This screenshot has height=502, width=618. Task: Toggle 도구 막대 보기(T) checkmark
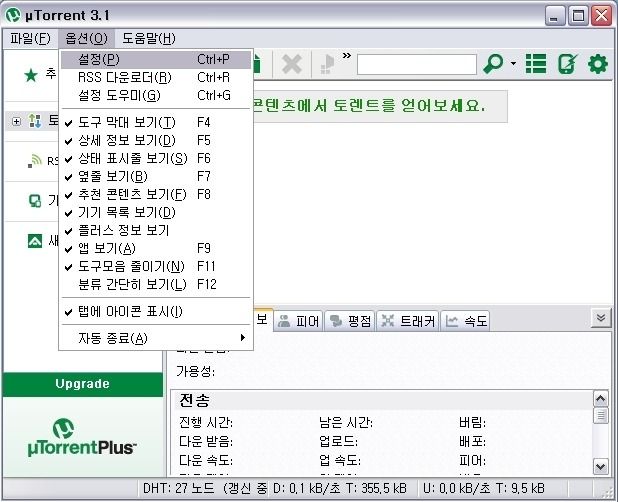pyautogui.click(x=156, y=123)
